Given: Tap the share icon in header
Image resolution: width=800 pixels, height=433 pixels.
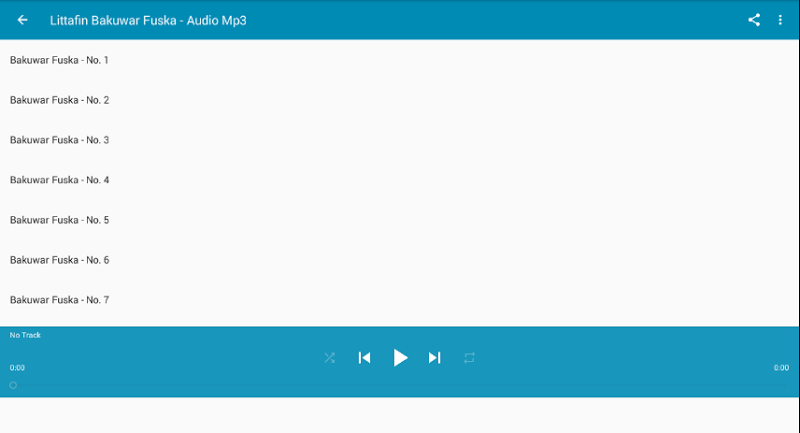Looking at the screenshot, I should 754,20.
